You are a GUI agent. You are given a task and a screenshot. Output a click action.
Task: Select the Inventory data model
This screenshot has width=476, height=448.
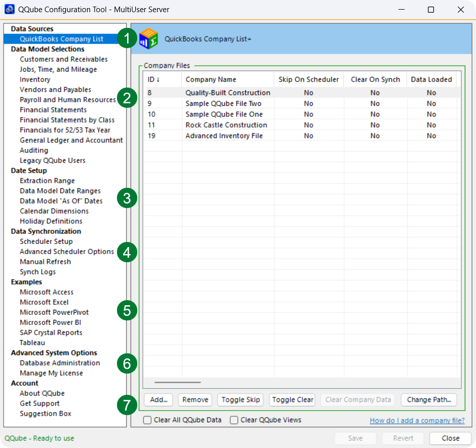(35, 79)
